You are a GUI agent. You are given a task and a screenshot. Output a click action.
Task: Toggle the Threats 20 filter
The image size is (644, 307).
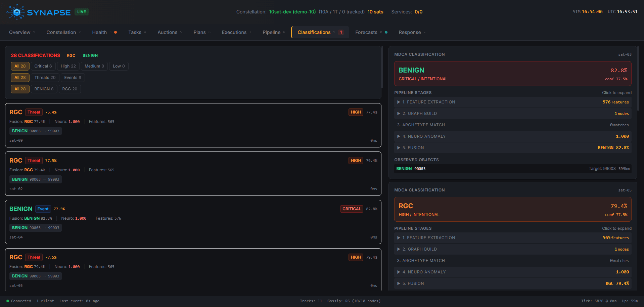[x=45, y=78]
